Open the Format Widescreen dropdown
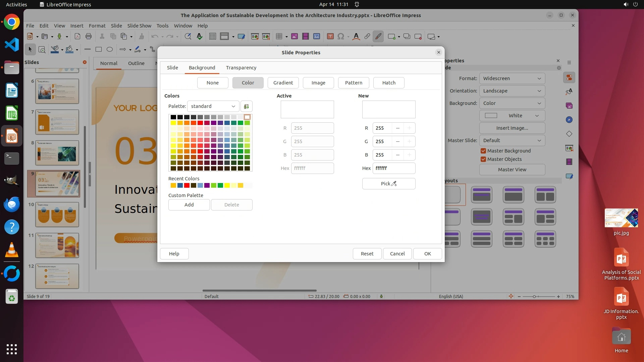The image size is (644, 362). tap(512, 78)
